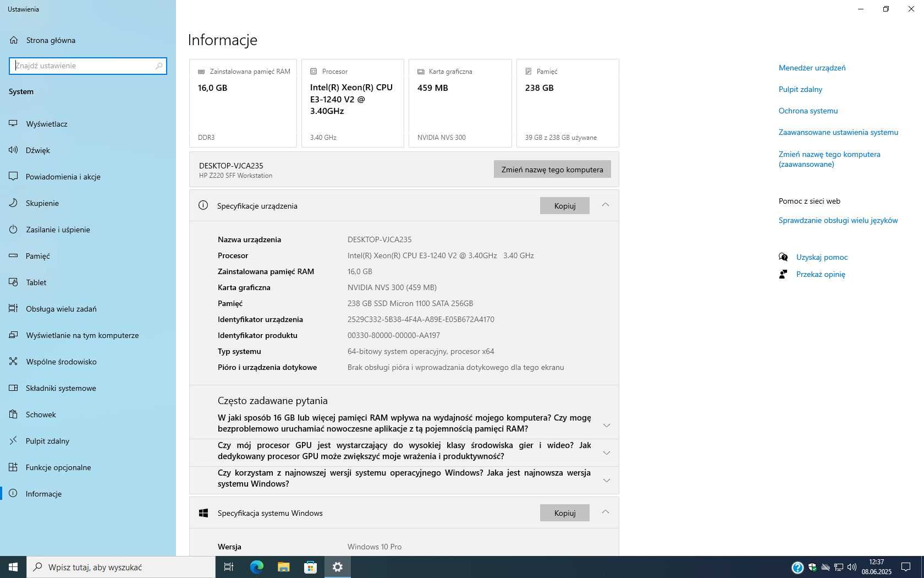Select the Procesor summary card
The height and width of the screenshot is (578, 924).
pyautogui.click(x=353, y=103)
